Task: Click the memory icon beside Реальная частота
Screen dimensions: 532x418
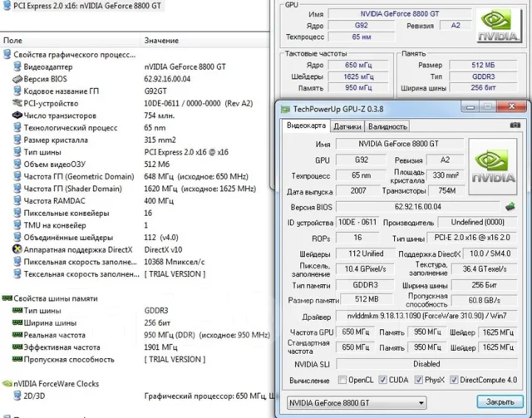Action: click(17, 335)
